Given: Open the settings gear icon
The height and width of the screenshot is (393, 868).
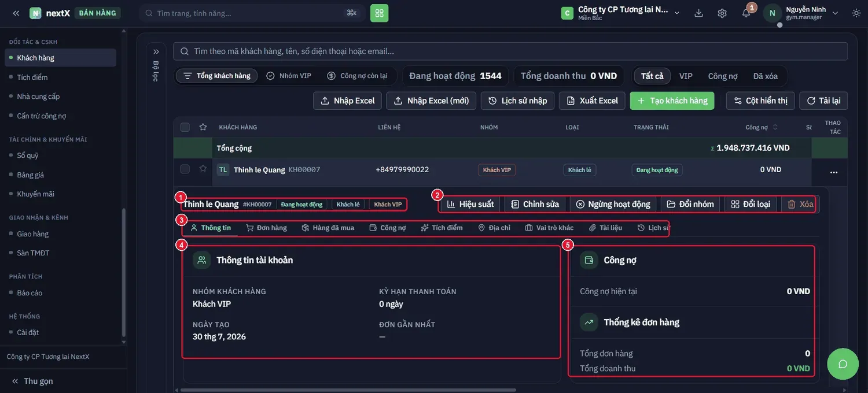Looking at the screenshot, I should (722, 13).
